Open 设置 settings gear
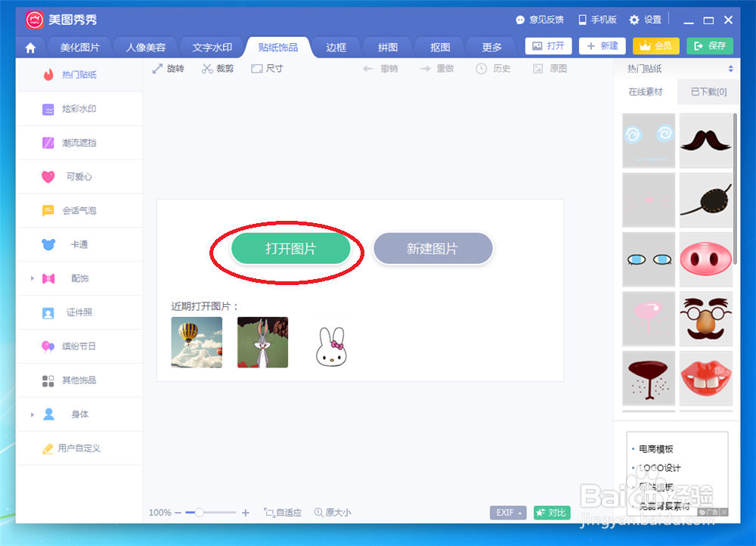 pyautogui.click(x=645, y=20)
